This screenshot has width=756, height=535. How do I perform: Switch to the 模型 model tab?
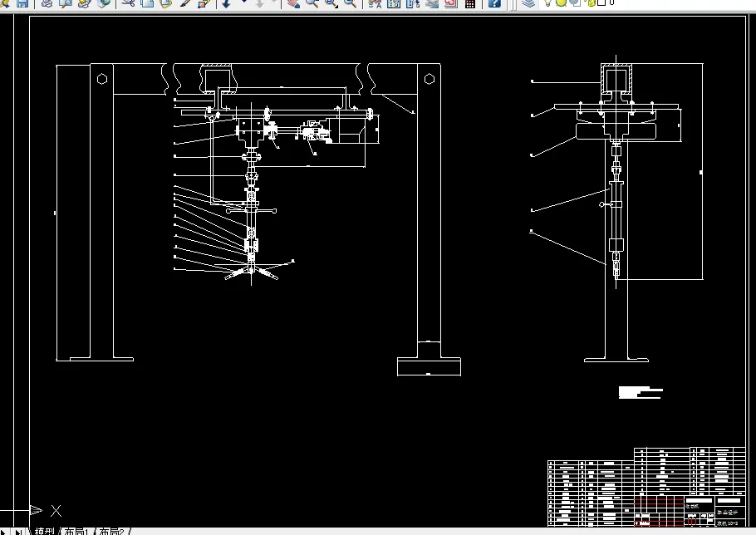[44, 531]
